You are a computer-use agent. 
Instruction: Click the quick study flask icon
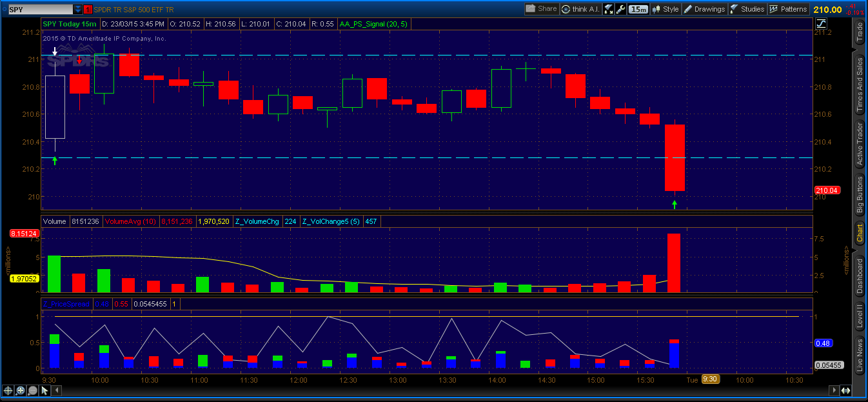608,9
